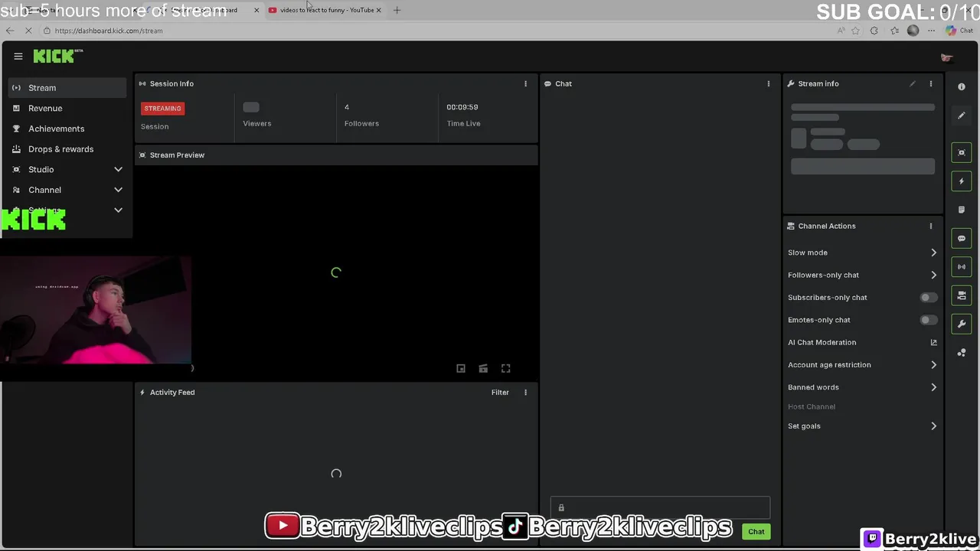Open Achievements in the left navigation

coord(67,129)
